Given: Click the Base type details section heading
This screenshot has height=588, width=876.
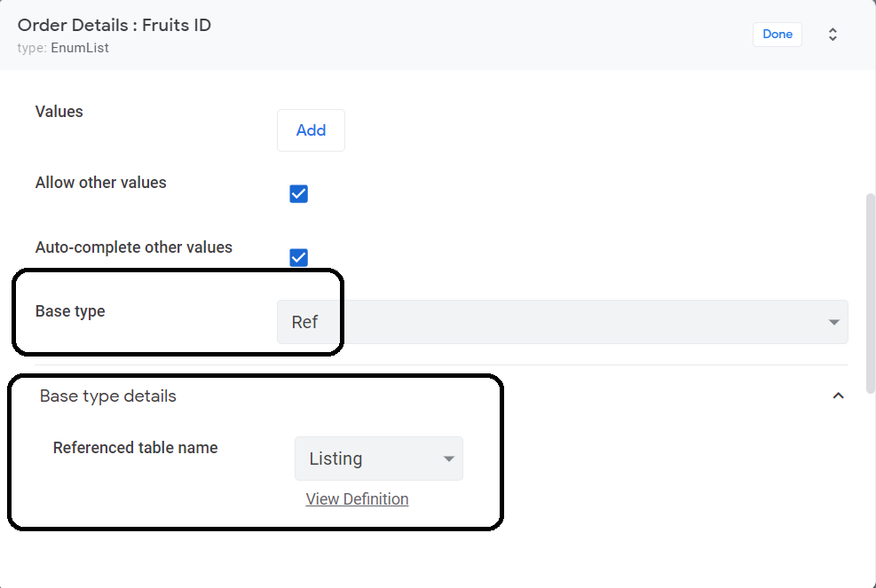Looking at the screenshot, I should tap(107, 396).
